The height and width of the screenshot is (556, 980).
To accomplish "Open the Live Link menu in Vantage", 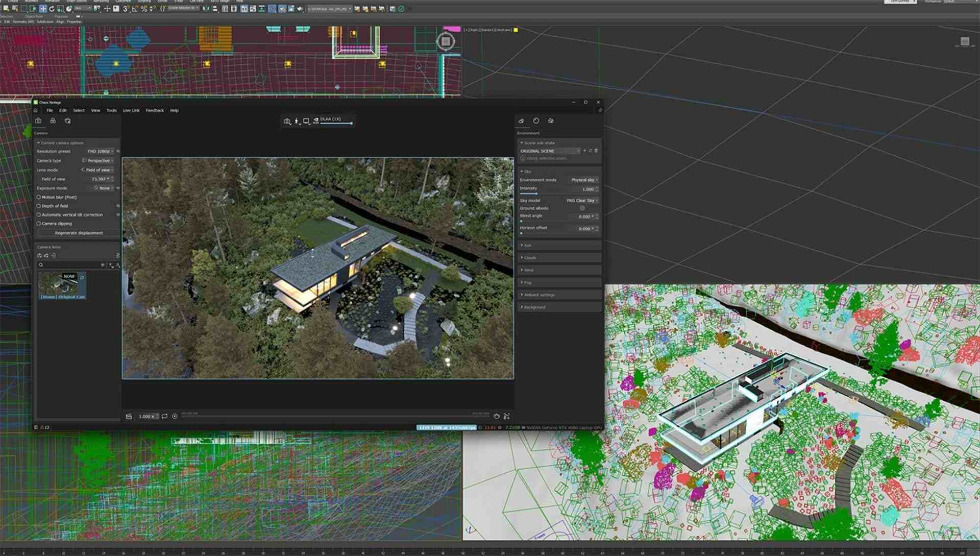I will 131,110.
